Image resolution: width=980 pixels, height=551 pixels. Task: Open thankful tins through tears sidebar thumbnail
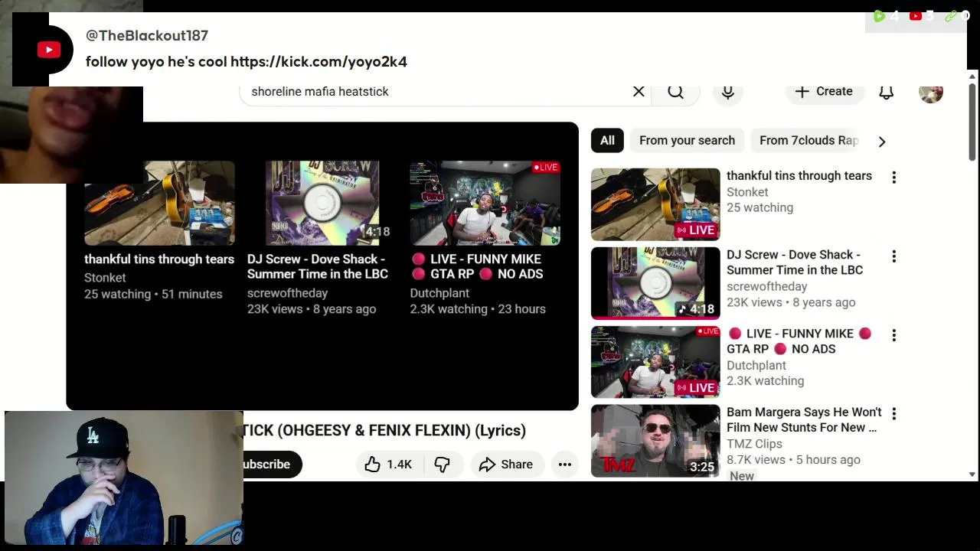[x=655, y=204]
